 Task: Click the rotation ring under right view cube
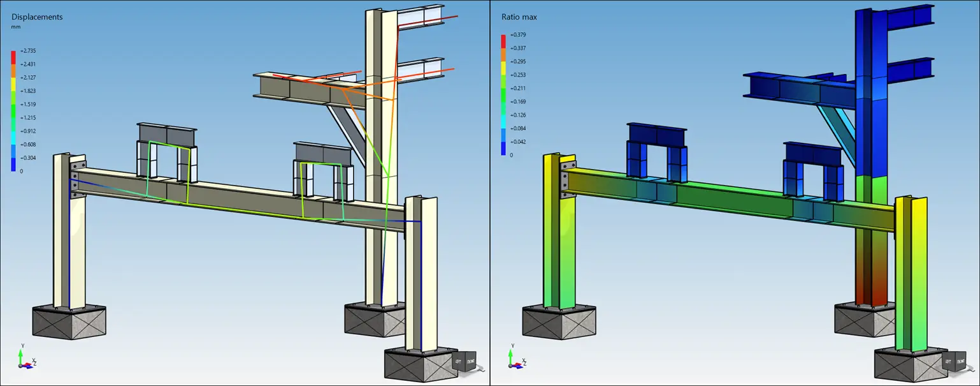coord(969,369)
